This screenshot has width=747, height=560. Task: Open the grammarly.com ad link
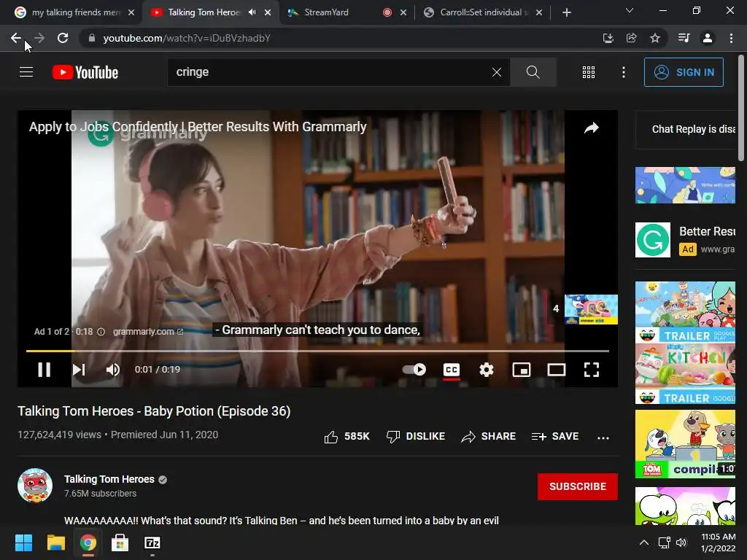(147, 332)
